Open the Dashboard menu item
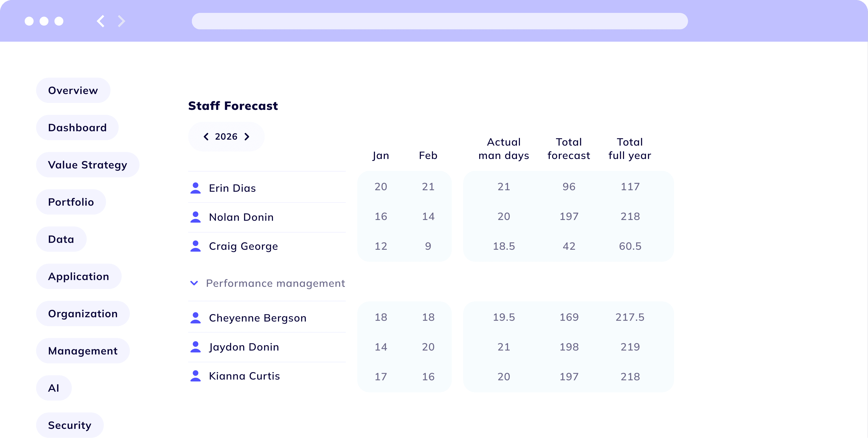 77,127
